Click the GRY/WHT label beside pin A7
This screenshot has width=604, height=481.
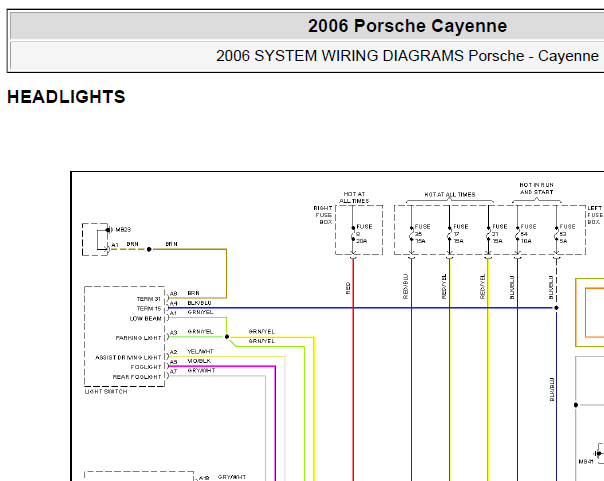pos(201,370)
